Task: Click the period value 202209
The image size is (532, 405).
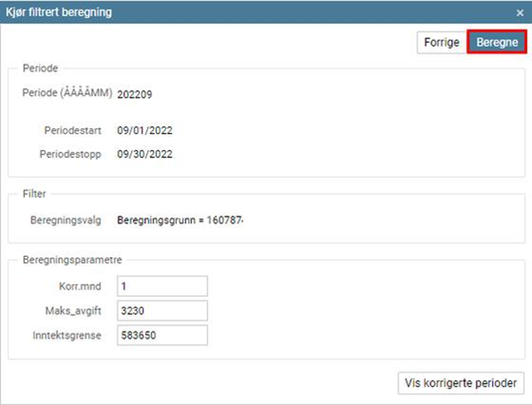Action: coord(134,95)
